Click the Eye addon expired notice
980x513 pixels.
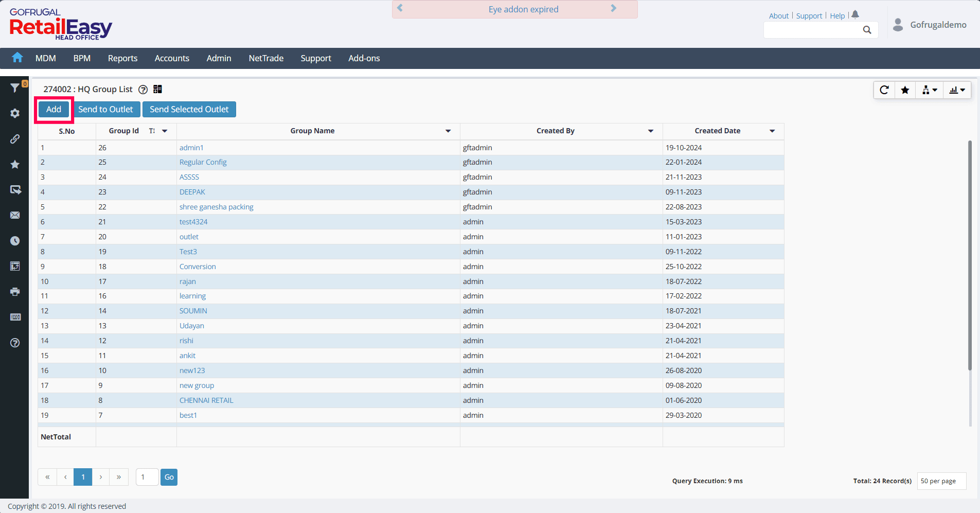[523, 9]
